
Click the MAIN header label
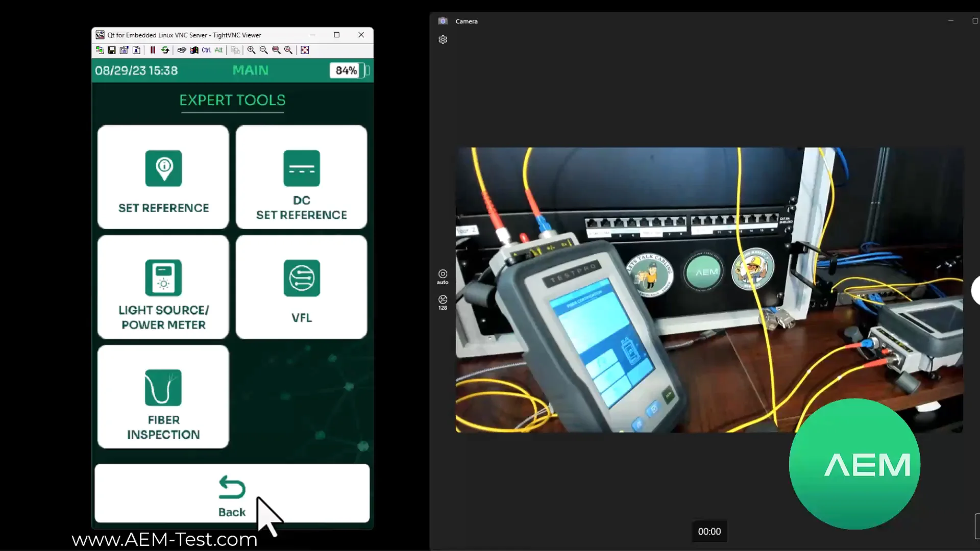click(251, 70)
